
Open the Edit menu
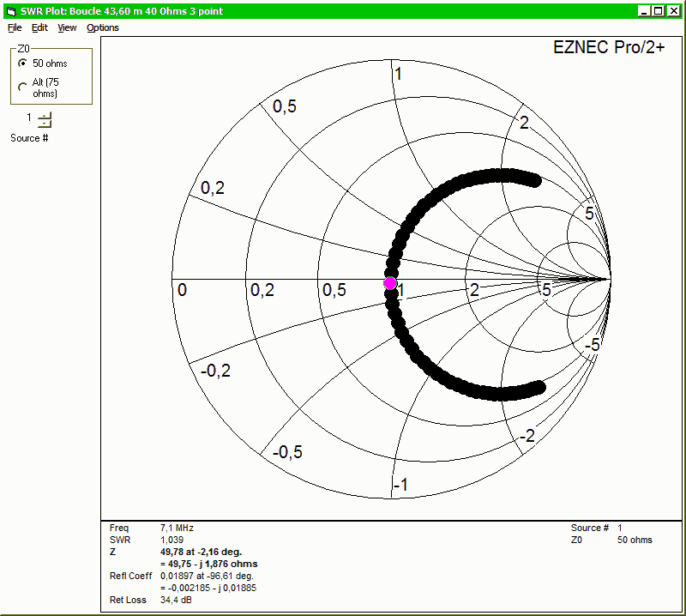(39, 27)
